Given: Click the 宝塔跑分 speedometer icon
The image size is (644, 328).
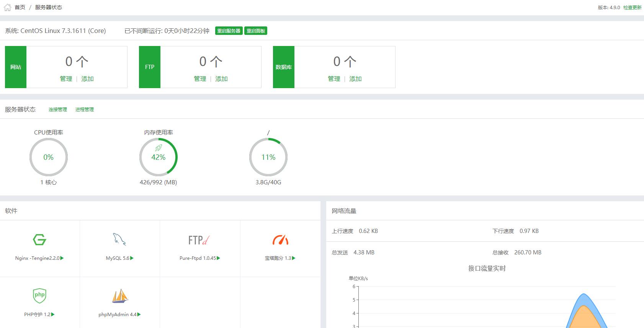Looking at the screenshot, I should point(280,240).
